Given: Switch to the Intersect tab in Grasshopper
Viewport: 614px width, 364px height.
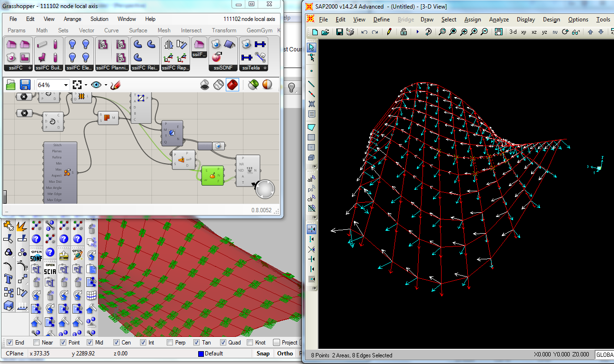Looking at the screenshot, I should [x=191, y=30].
